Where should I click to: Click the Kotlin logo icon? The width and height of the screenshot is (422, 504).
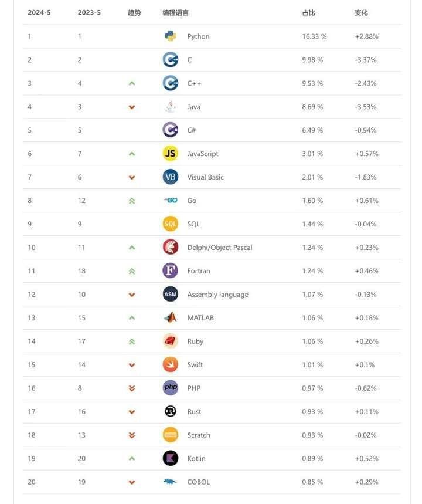click(170, 458)
